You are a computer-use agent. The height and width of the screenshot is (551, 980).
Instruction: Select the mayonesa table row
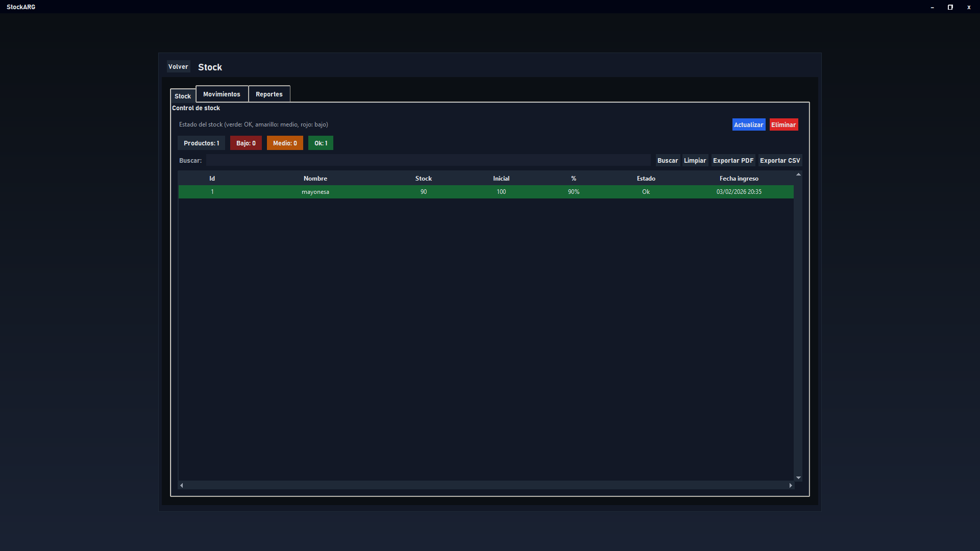[315, 192]
